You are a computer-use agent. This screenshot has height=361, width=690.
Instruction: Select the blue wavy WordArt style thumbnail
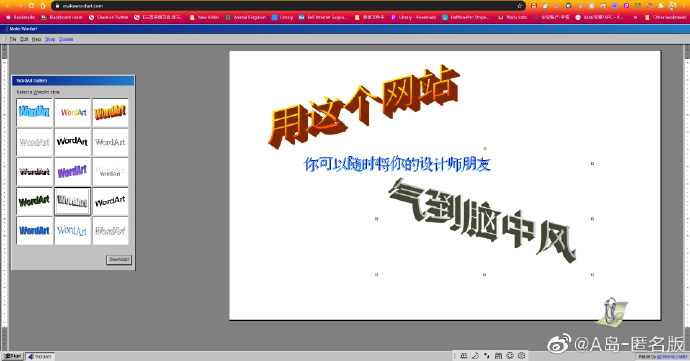(x=34, y=112)
